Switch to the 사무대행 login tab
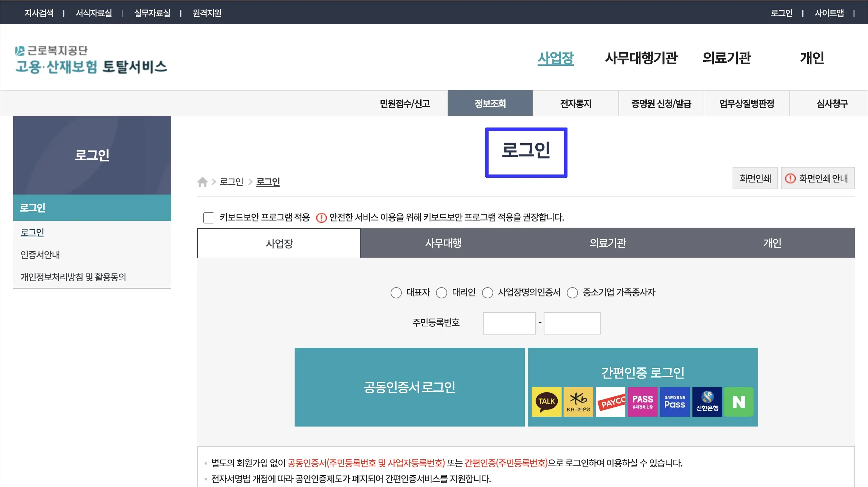 pos(443,243)
